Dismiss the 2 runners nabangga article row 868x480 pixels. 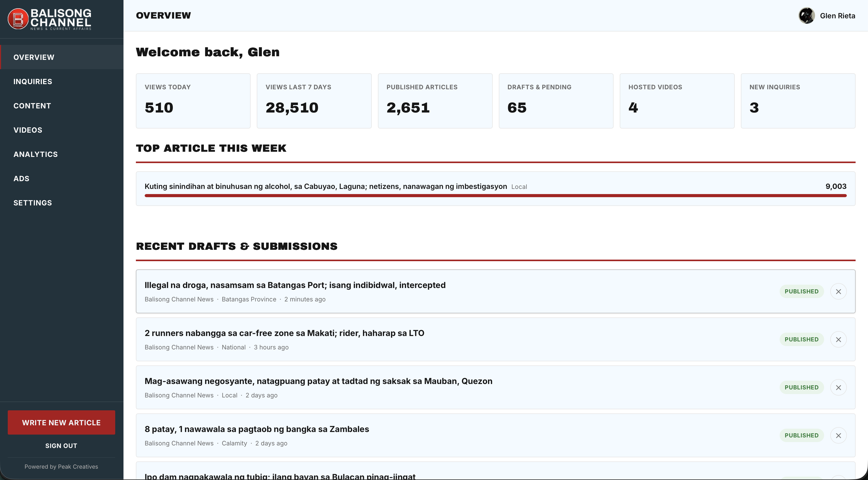(x=838, y=340)
